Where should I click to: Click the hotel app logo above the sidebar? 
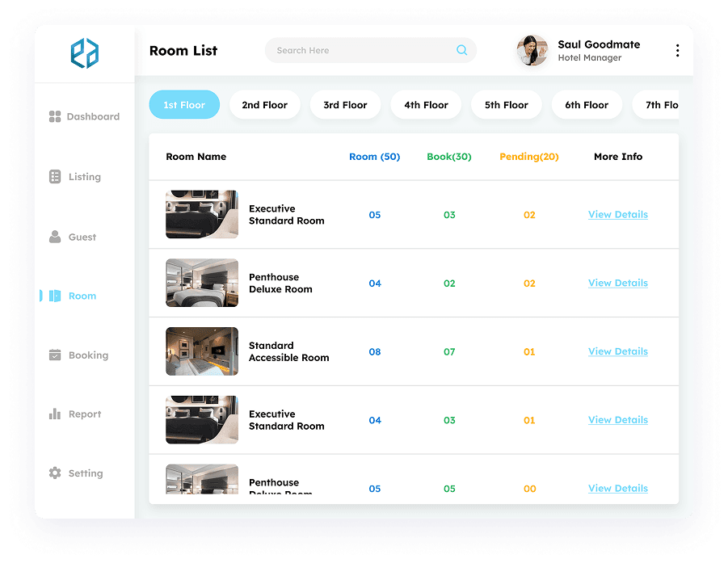pyautogui.click(x=84, y=53)
